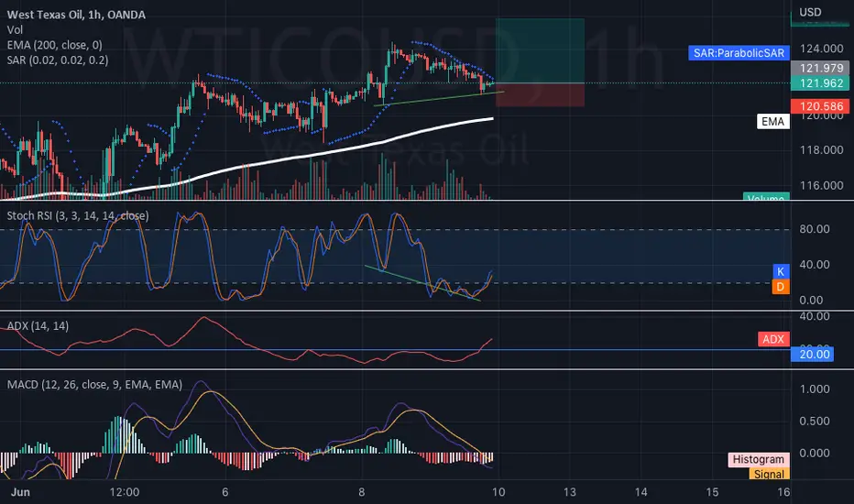This screenshot has width=854, height=504.
Task: Click the Jun date on time axis
Action: [20, 492]
